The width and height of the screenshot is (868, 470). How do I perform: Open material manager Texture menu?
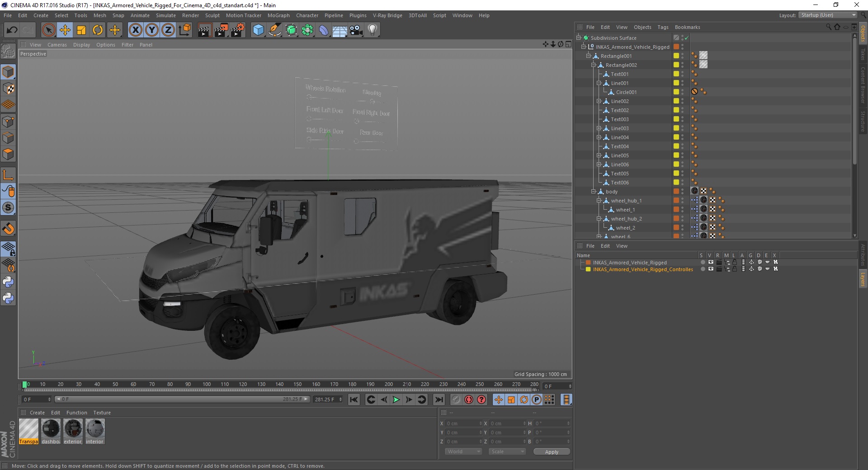(102, 413)
